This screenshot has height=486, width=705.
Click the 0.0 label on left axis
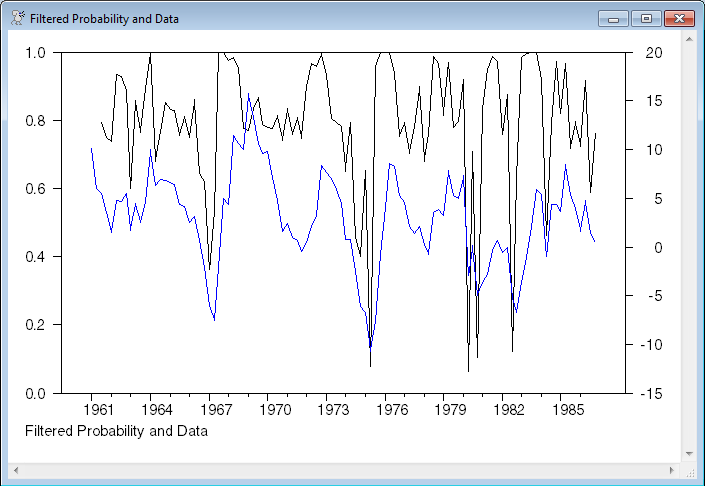[x=36, y=393]
